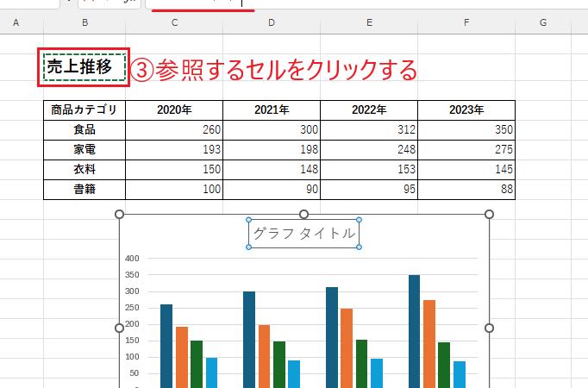This screenshot has height=388, width=588.
Task: Select column header F
Action: (466, 22)
